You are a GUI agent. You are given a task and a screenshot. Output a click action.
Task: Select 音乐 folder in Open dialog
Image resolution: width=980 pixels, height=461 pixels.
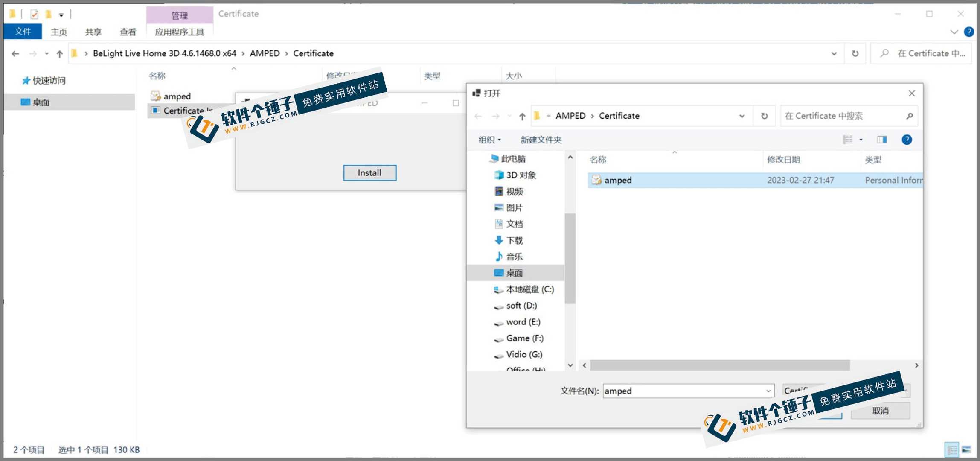tap(509, 257)
